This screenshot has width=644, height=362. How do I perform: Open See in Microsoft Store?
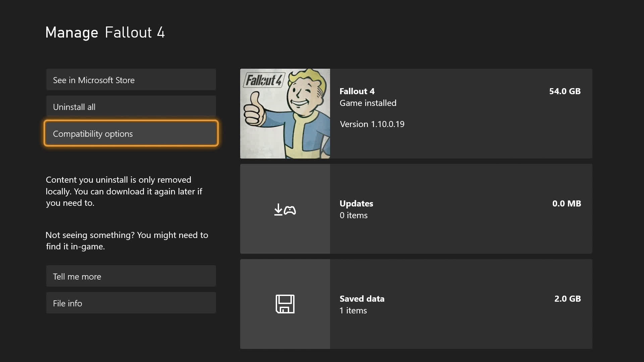(131, 80)
